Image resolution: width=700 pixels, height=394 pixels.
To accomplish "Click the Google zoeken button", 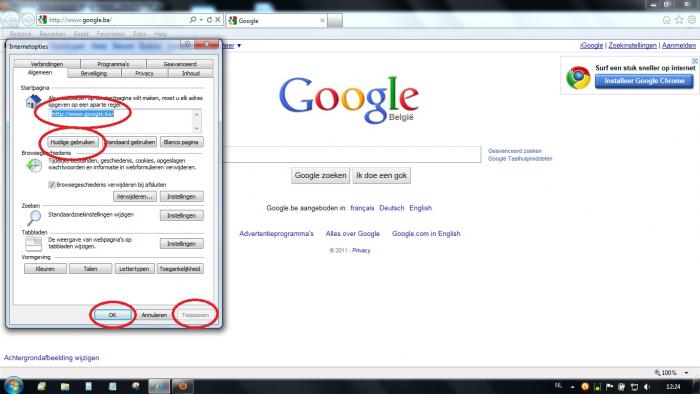I will pos(320,175).
